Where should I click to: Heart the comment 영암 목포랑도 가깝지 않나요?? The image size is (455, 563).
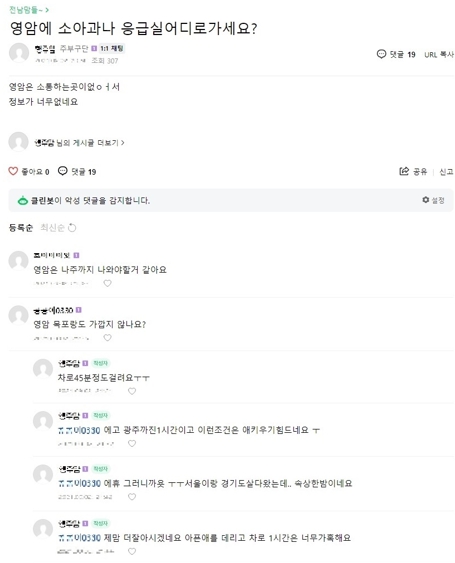click(107, 338)
